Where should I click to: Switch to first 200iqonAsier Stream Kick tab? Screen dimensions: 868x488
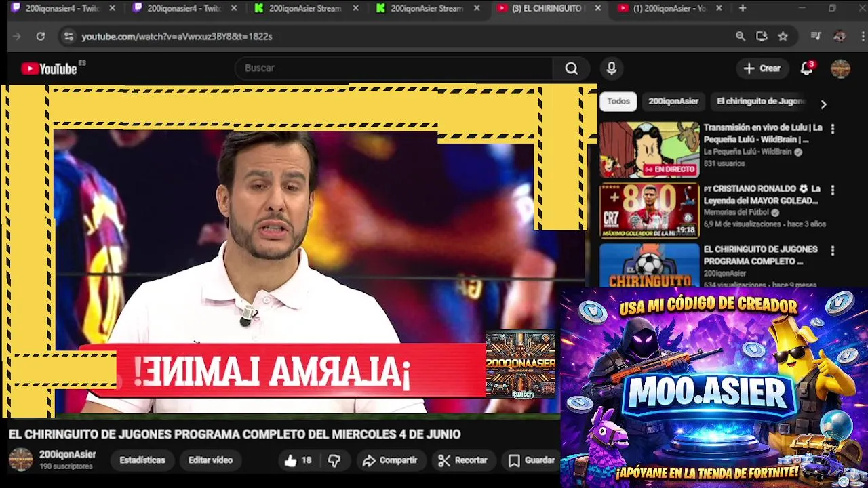[x=305, y=8]
